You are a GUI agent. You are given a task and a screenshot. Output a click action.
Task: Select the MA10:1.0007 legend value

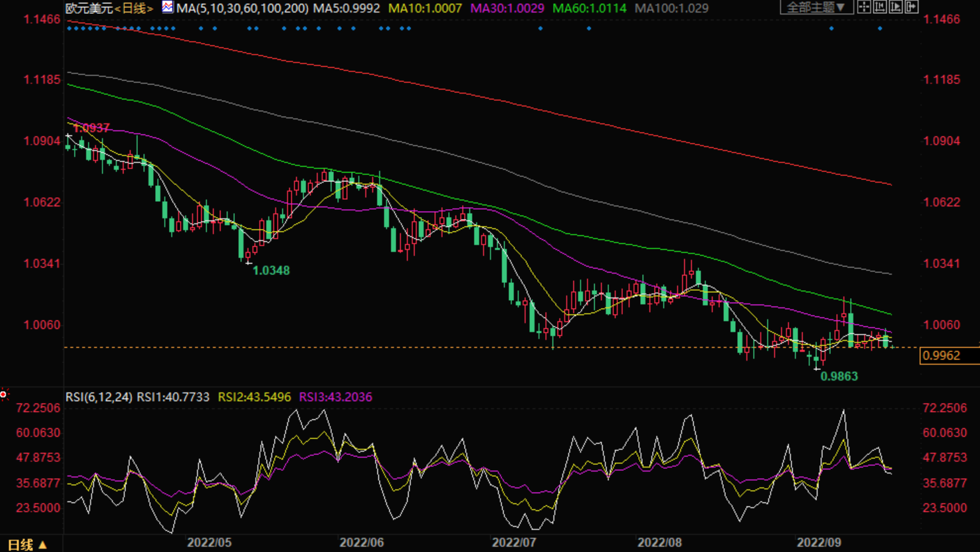(425, 8)
